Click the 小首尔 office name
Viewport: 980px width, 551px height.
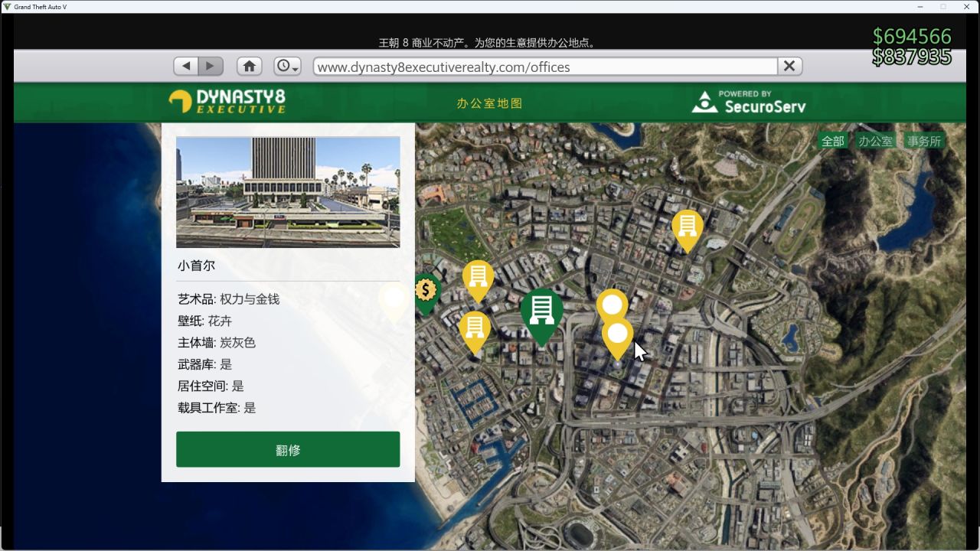pos(197,266)
